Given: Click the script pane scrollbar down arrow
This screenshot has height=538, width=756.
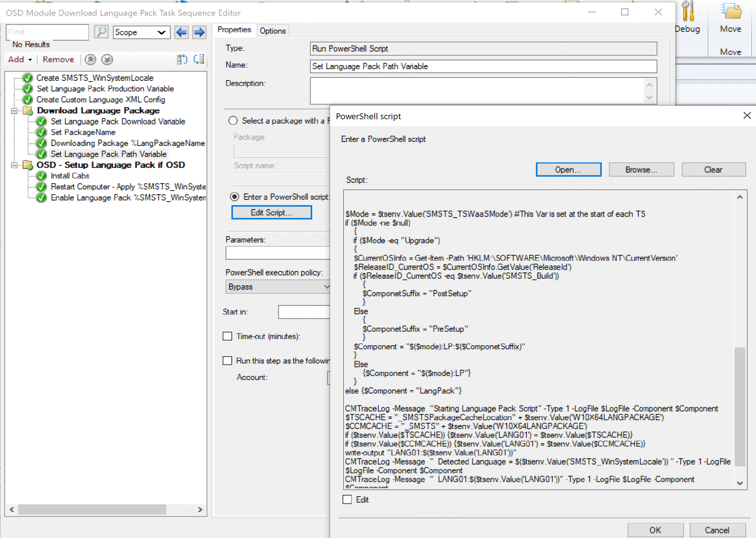Looking at the screenshot, I should click(739, 483).
